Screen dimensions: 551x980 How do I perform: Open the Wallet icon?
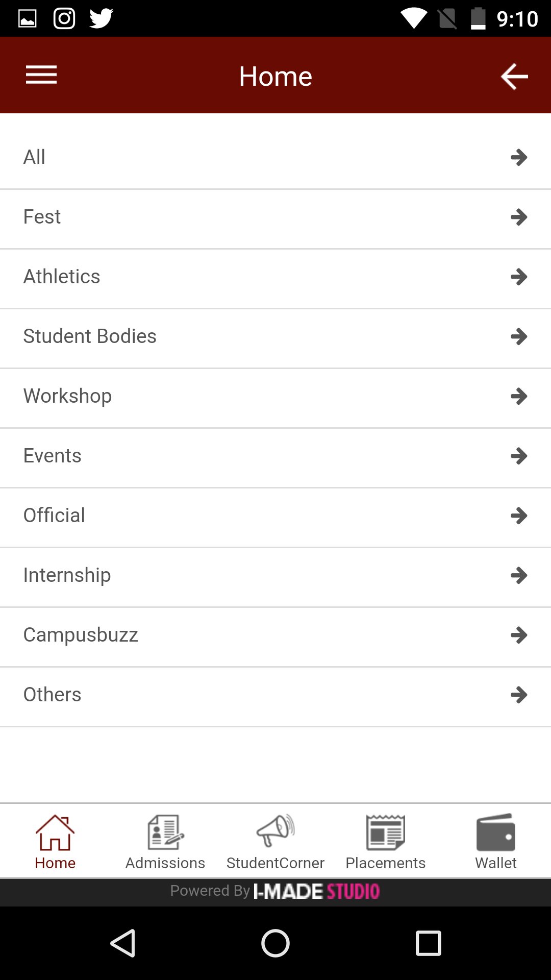click(495, 832)
